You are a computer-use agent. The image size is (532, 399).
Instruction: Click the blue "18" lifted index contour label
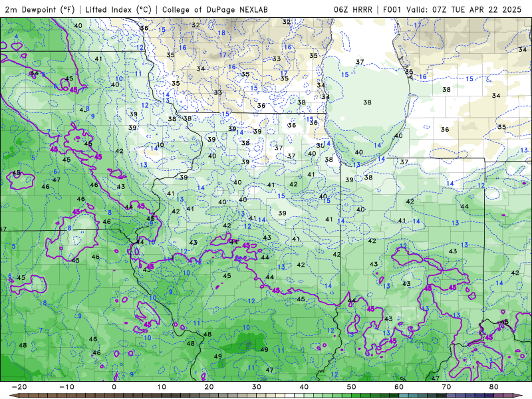pyautogui.click(x=221, y=33)
